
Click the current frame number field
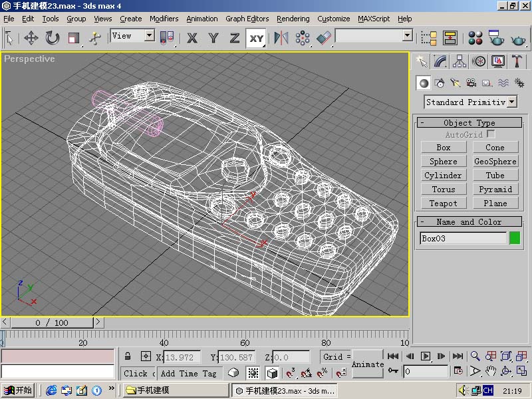pyautogui.click(x=426, y=371)
